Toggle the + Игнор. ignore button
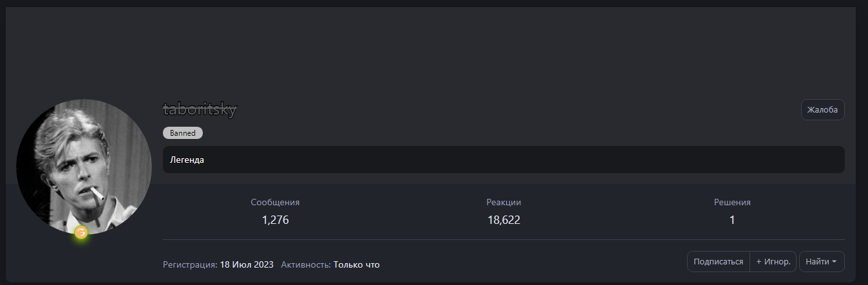 click(773, 262)
